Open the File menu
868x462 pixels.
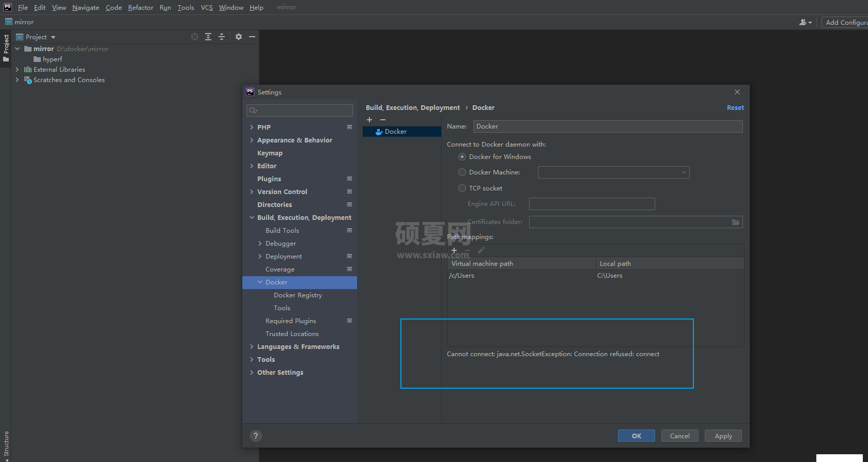pos(23,7)
